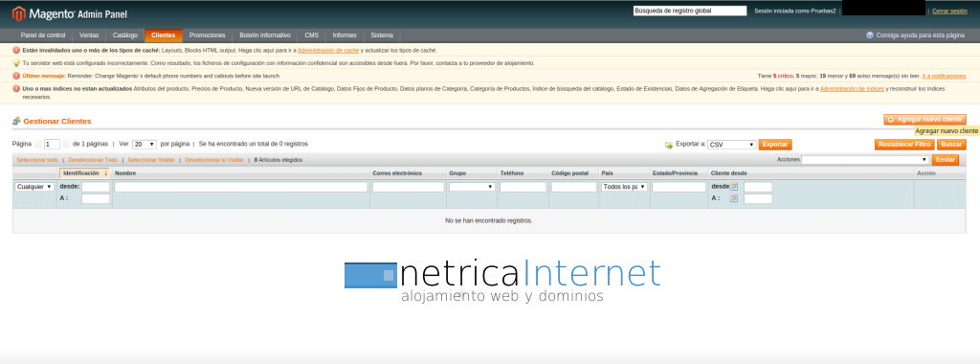Viewport: 980px width, 364px height.
Task: Click 'Seleccionar Visible' link
Action: (151, 160)
